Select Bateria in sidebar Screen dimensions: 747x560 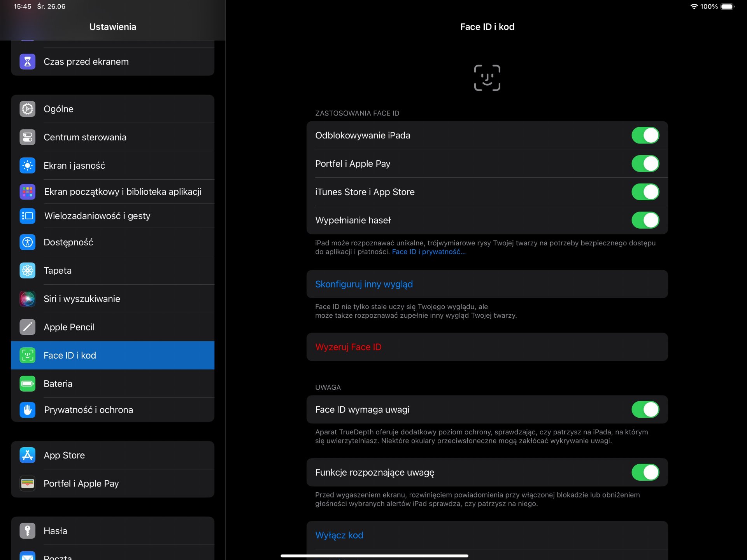tap(112, 384)
